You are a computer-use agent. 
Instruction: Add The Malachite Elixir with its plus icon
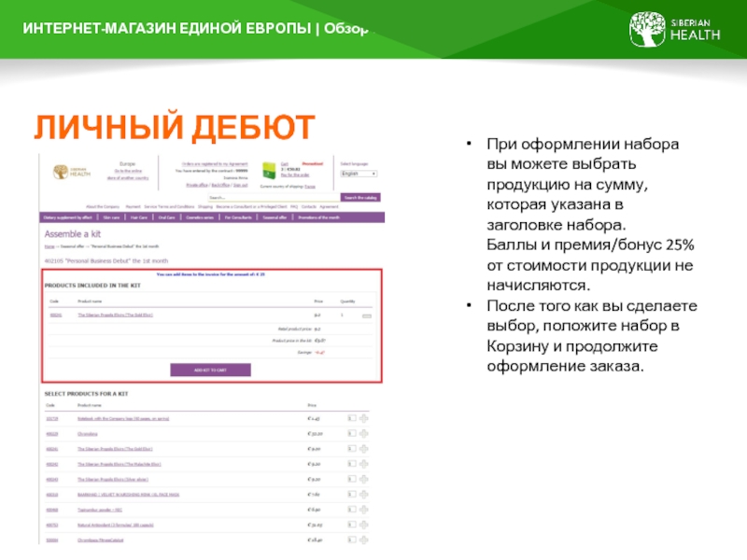click(364, 464)
